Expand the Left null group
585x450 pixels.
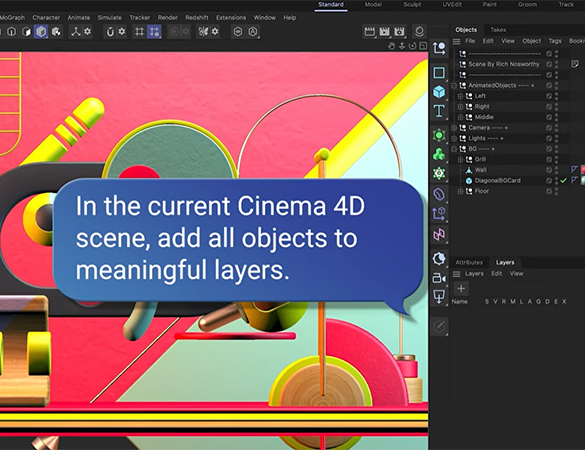click(460, 96)
